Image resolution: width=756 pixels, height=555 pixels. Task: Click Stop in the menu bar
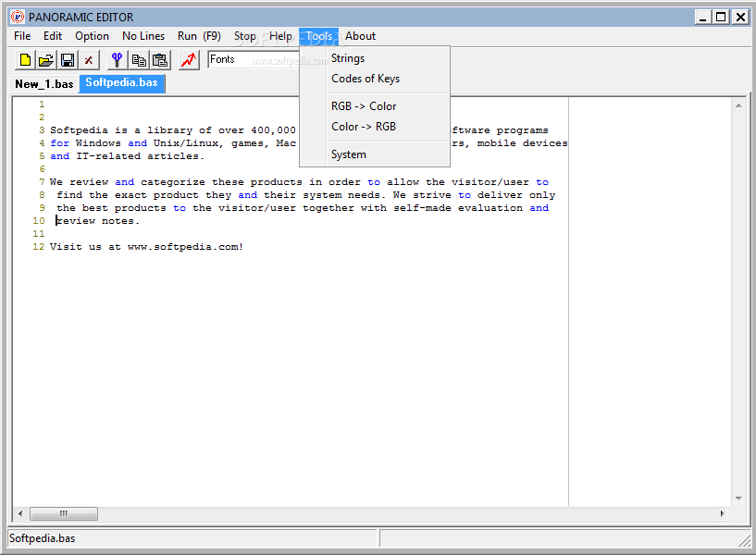click(x=244, y=36)
